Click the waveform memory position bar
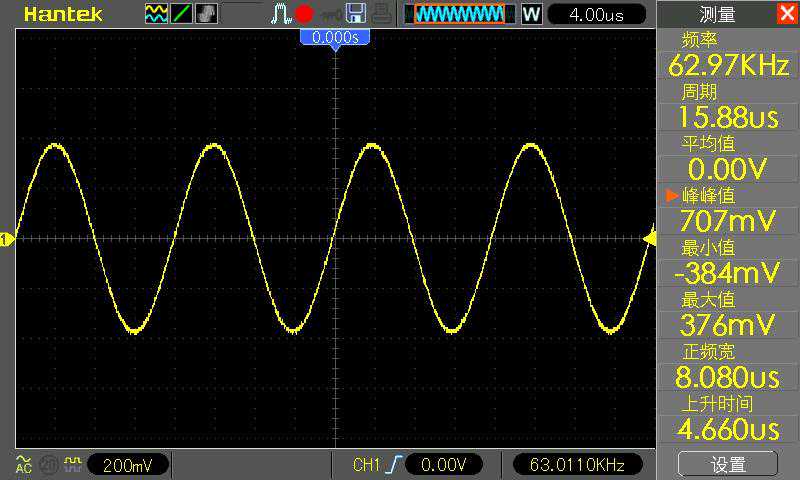This screenshot has width=800, height=480. (460, 14)
